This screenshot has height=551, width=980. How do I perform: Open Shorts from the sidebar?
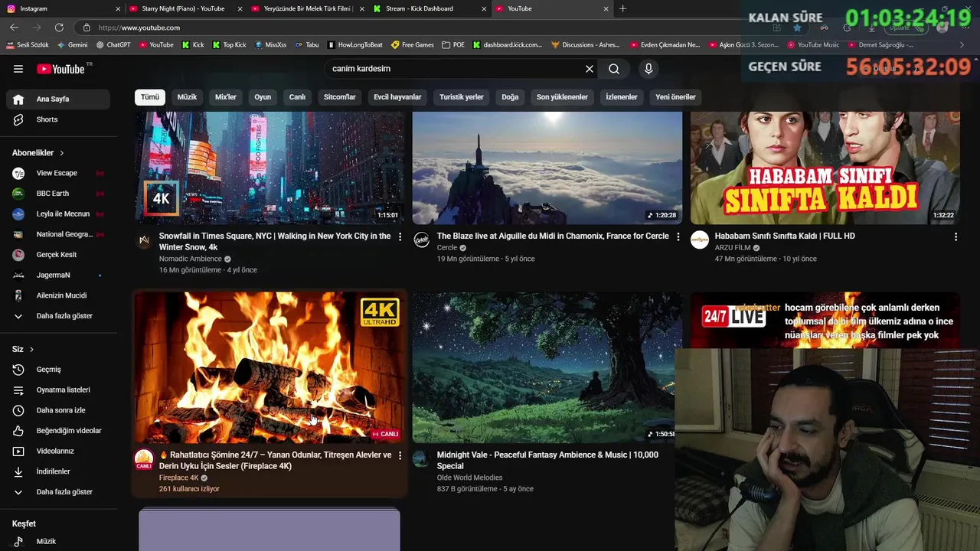pyautogui.click(x=58, y=119)
